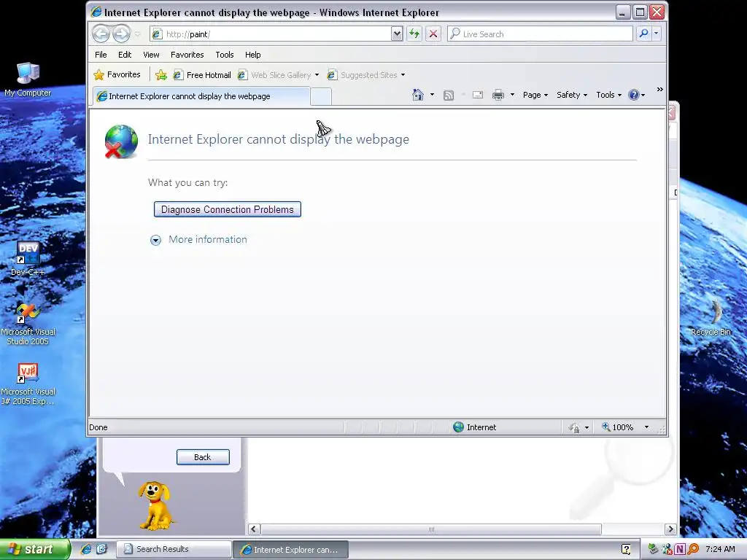This screenshot has height=560, width=747.
Task: Switch to Internet Explorer taskbar button
Action: (x=290, y=550)
